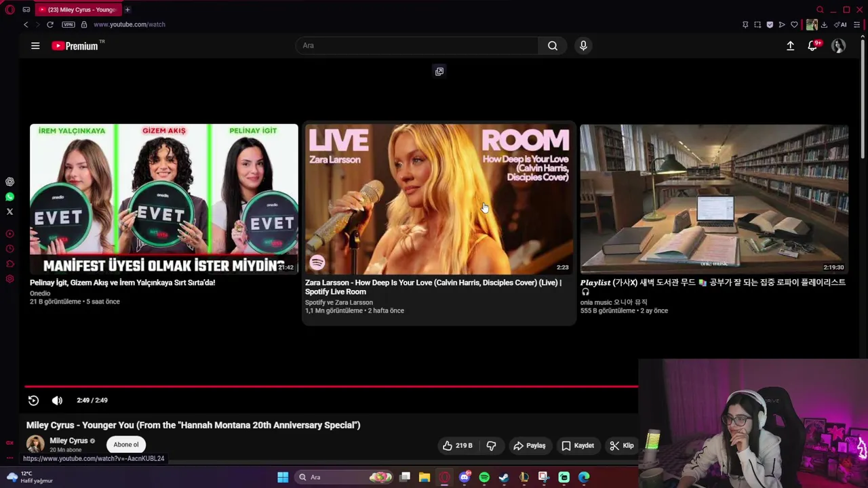Open Spotify from the taskbar
This screenshot has height=488, width=868.
[484, 477]
